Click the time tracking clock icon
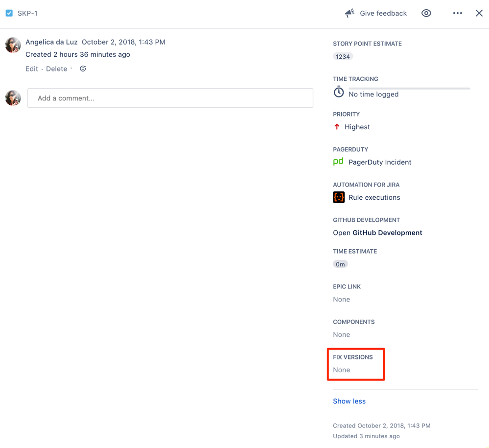The height and width of the screenshot is (448, 489). [x=338, y=92]
